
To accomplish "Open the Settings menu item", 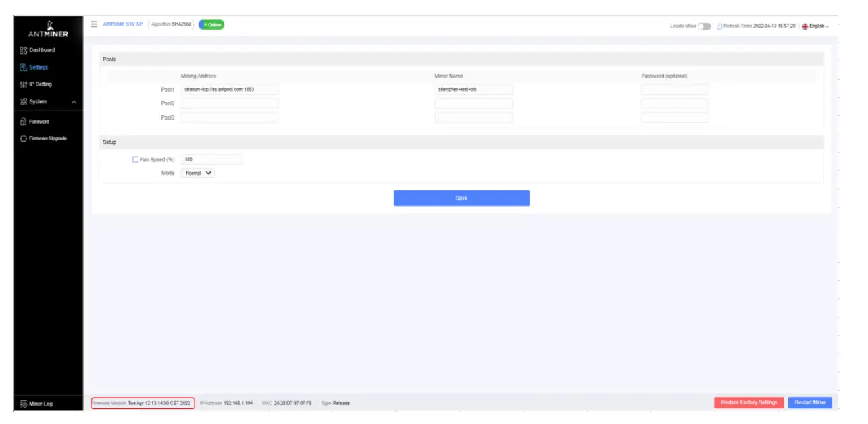I will (39, 67).
